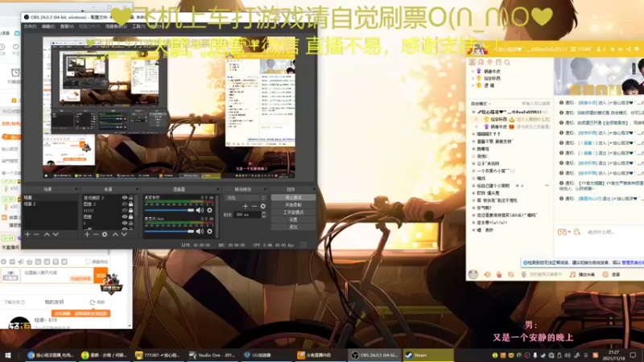Image resolution: width=644 pixels, height=362 pixels.
Task: Click 开始录制 button in OBS controls
Action: tap(293, 205)
